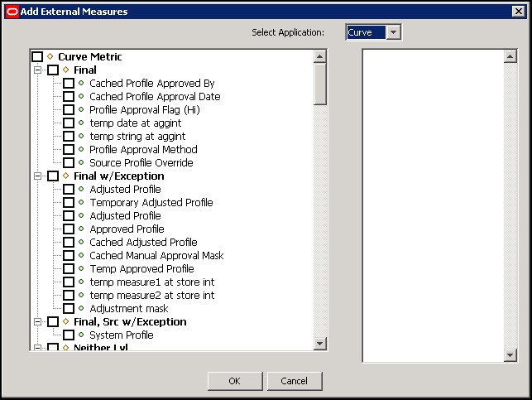The image size is (532, 400).
Task: Click down arrow of right panel scrollbar
Action: click(510, 355)
